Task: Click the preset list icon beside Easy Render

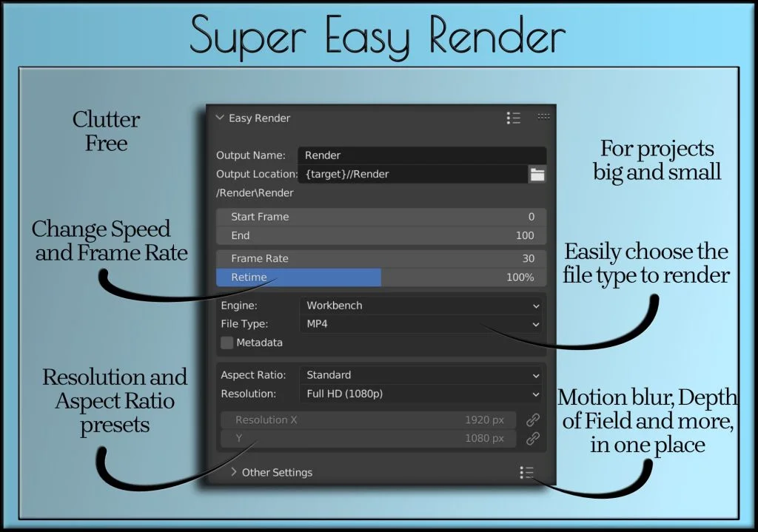Action: click(x=514, y=118)
